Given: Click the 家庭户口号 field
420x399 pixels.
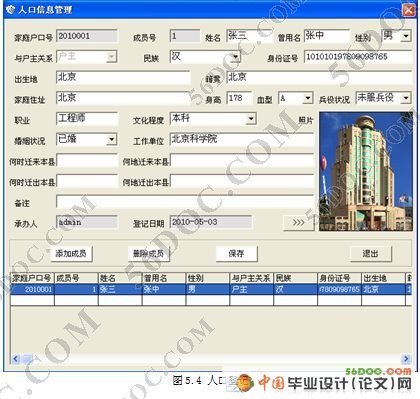Looking at the screenshot, I should [x=87, y=36].
